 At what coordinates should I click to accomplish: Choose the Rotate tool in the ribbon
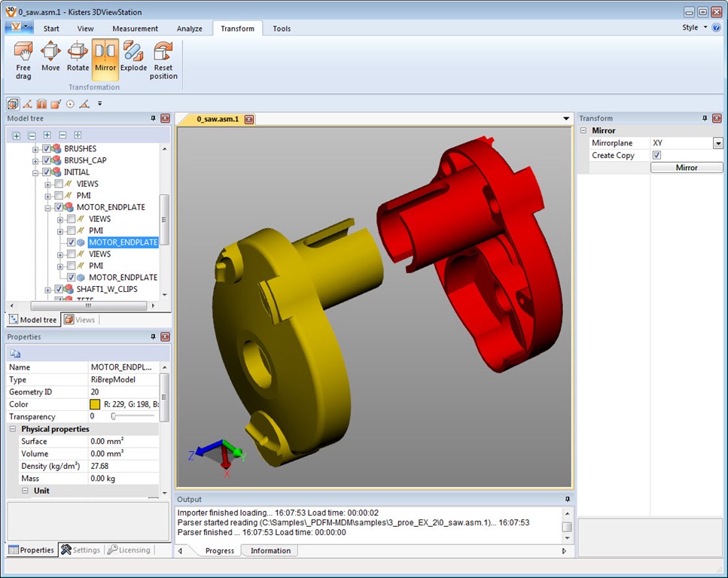78,56
